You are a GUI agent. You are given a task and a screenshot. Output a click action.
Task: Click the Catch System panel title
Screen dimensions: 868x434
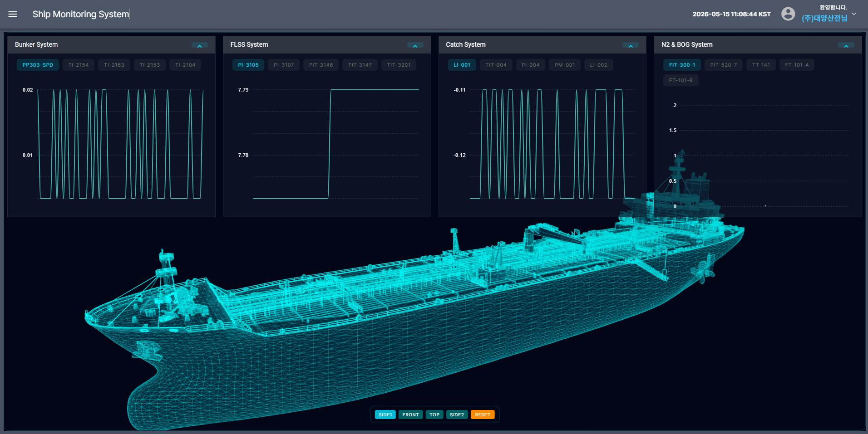pos(466,44)
